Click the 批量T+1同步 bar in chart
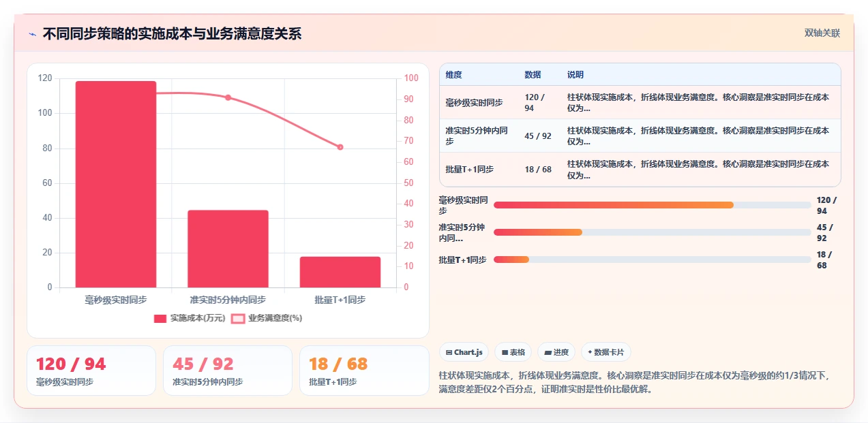Image resolution: width=868 pixels, height=423 pixels. (x=340, y=272)
